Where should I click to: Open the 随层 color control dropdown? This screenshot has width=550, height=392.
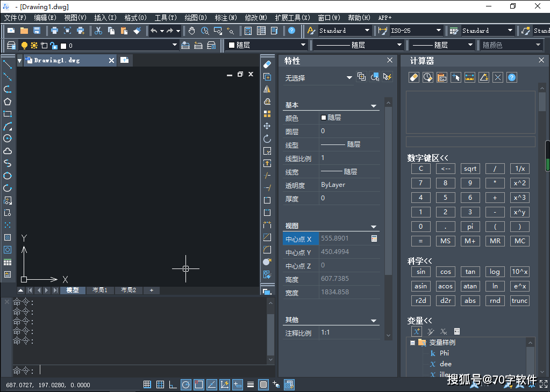[303, 45]
